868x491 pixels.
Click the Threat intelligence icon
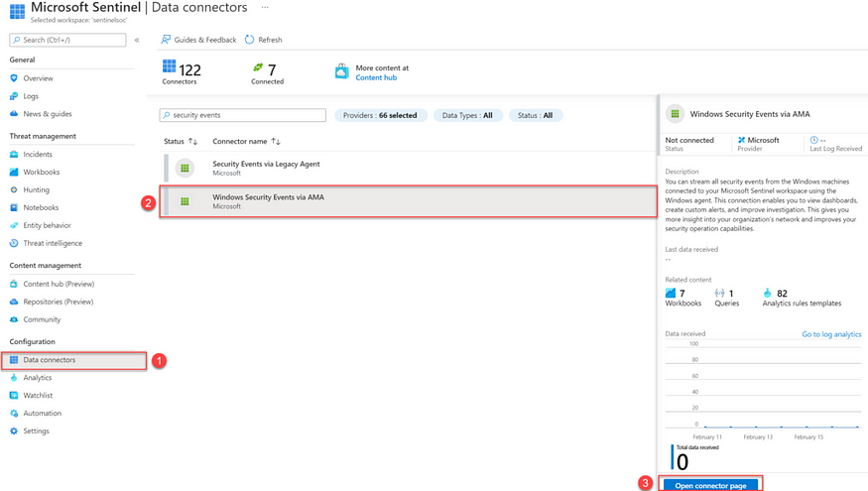14,243
